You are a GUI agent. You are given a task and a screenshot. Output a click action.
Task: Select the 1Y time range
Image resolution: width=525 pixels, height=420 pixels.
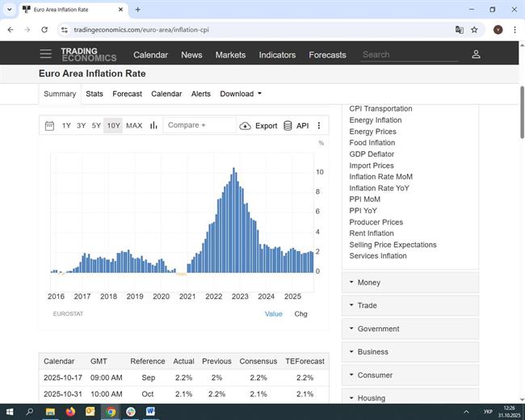(x=66, y=125)
